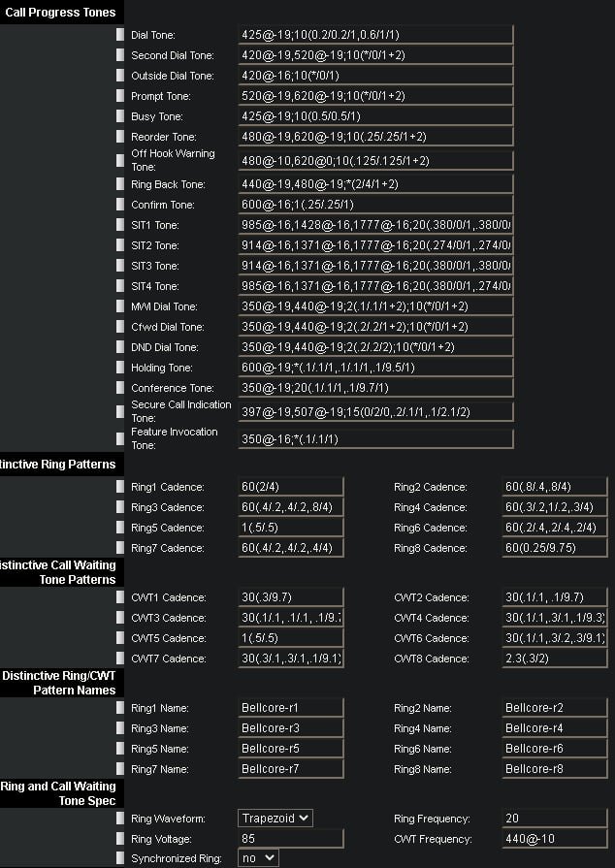Click the Ring Frequency field
The height and width of the screenshot is (868, 615).
tap(555, 819)
